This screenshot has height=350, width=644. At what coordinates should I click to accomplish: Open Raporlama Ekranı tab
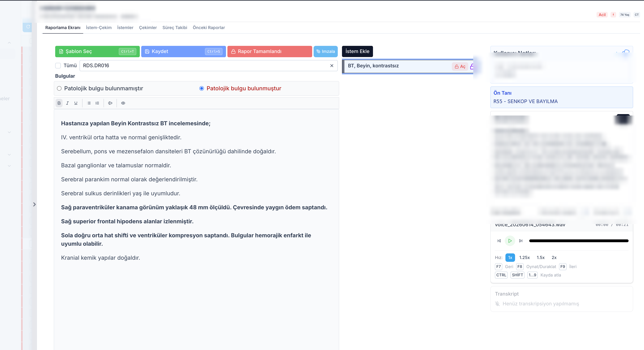63,27
